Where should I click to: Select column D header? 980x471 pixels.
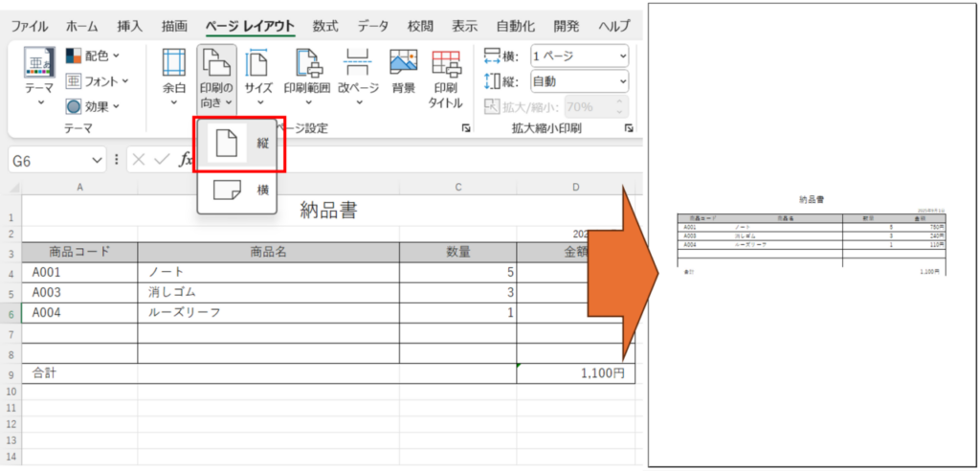click(x=575, y=188)
